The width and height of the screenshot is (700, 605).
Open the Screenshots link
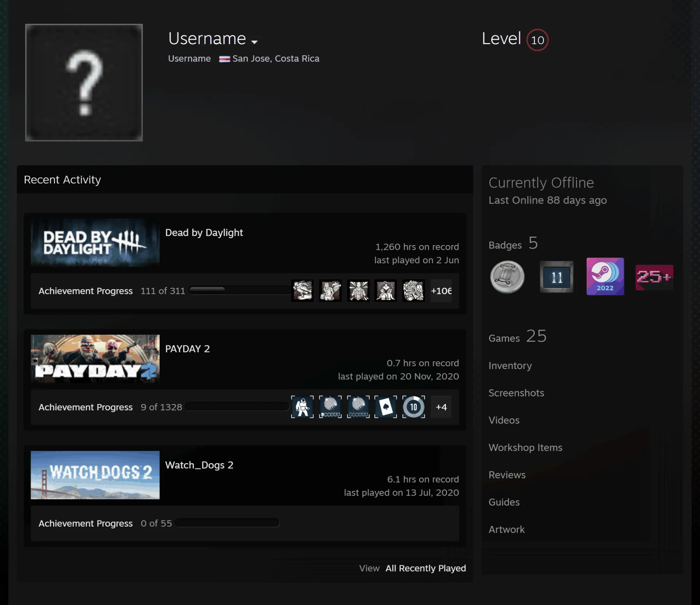pos(516,393)
